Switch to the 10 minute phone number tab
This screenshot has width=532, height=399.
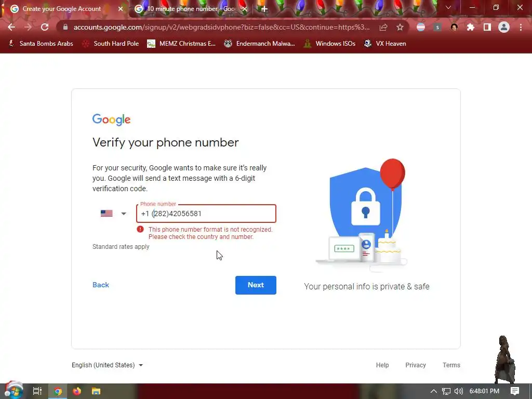pyautogui.click(x=191, y=9)
